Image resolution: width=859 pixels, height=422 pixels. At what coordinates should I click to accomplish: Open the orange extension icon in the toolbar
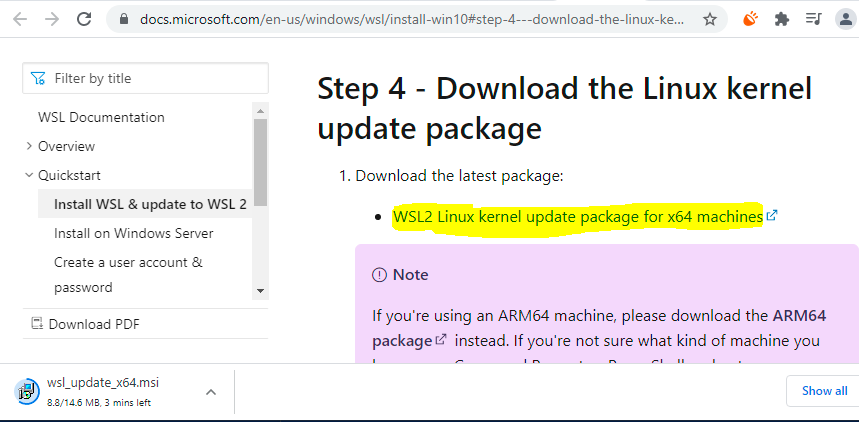click(x=750, y=20)
